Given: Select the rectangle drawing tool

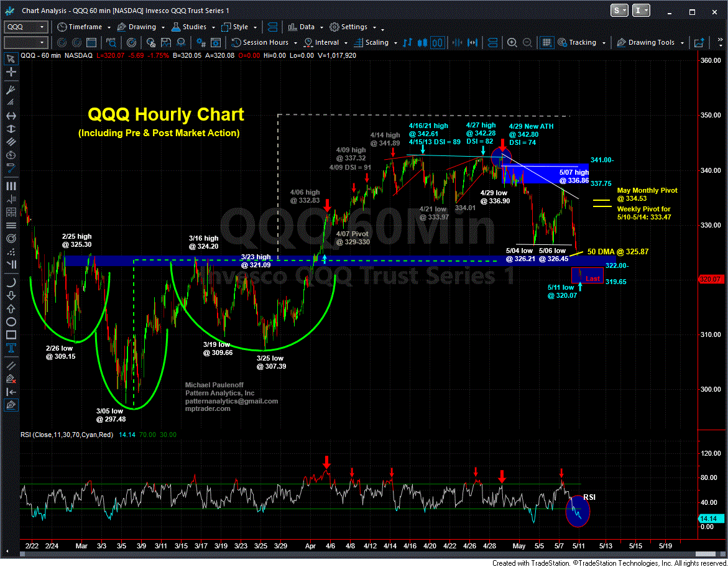Looking at the screenshot, I should [x=11, y=335].
